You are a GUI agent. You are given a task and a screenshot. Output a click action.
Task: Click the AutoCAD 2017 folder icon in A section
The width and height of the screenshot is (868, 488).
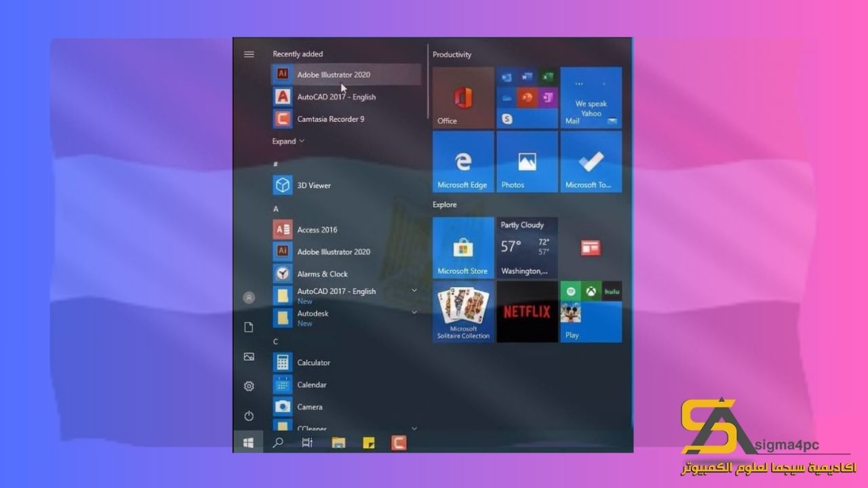282,296
